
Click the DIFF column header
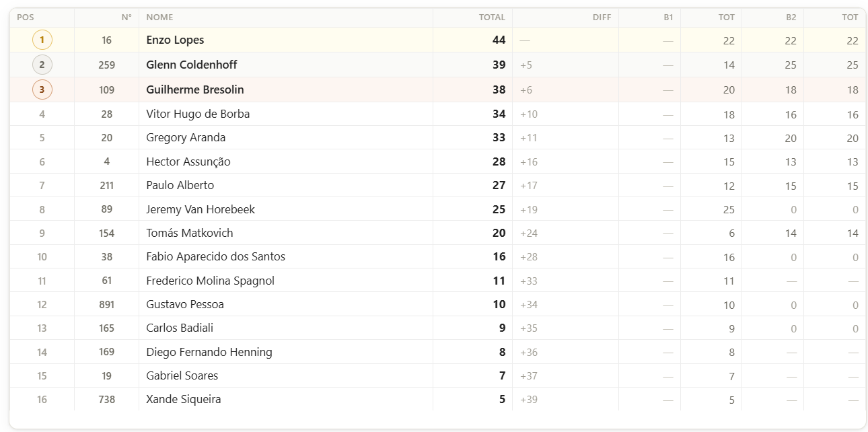pos(602,17)
